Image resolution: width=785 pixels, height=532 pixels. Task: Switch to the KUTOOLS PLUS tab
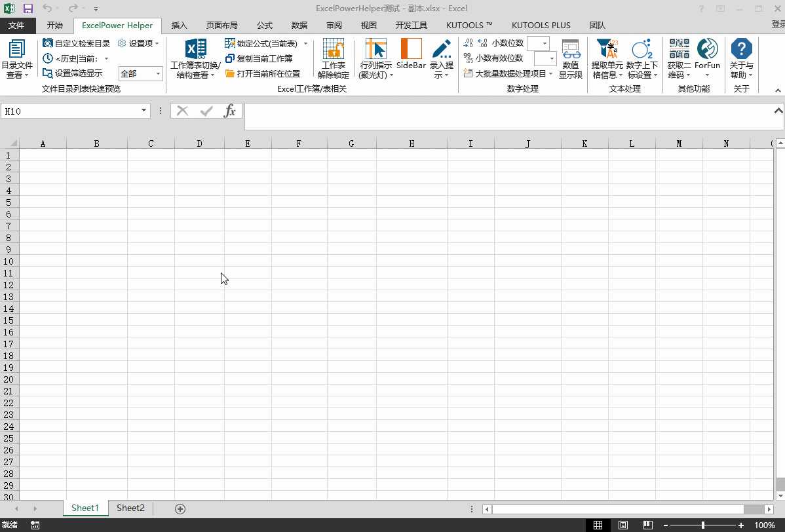click(x=541, y=25)
